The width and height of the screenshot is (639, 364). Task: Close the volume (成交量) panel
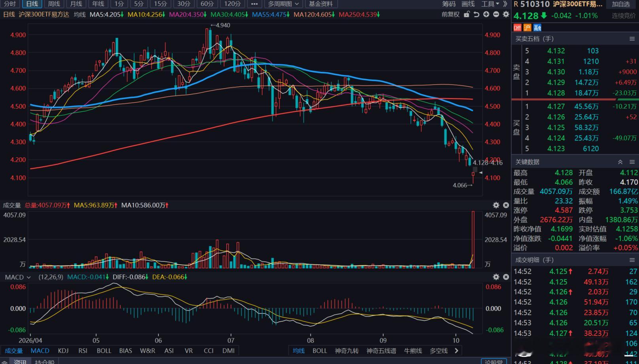point(506,205)
